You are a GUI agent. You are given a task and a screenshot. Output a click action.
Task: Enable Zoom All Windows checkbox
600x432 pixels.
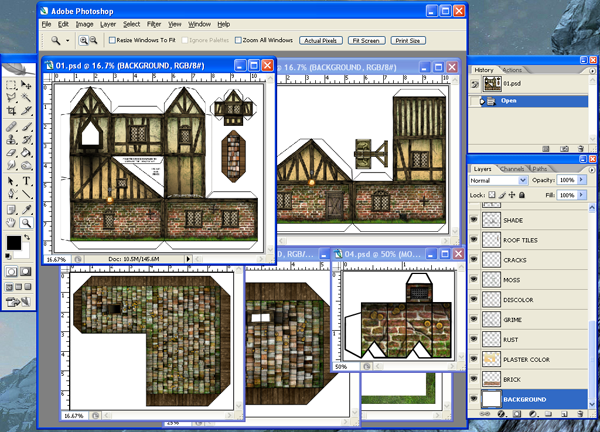point(238,40)
